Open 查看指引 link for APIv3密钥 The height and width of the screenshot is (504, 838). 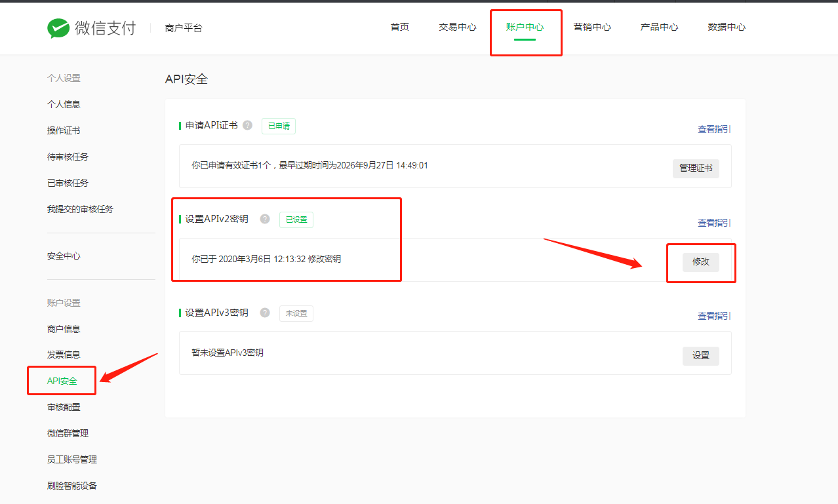point(714,317)
